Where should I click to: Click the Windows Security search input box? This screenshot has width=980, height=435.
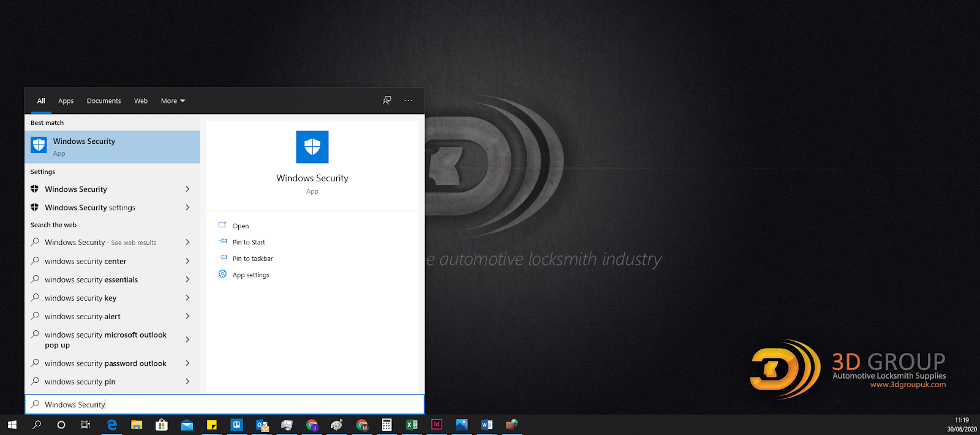click(x=224, y=404)
